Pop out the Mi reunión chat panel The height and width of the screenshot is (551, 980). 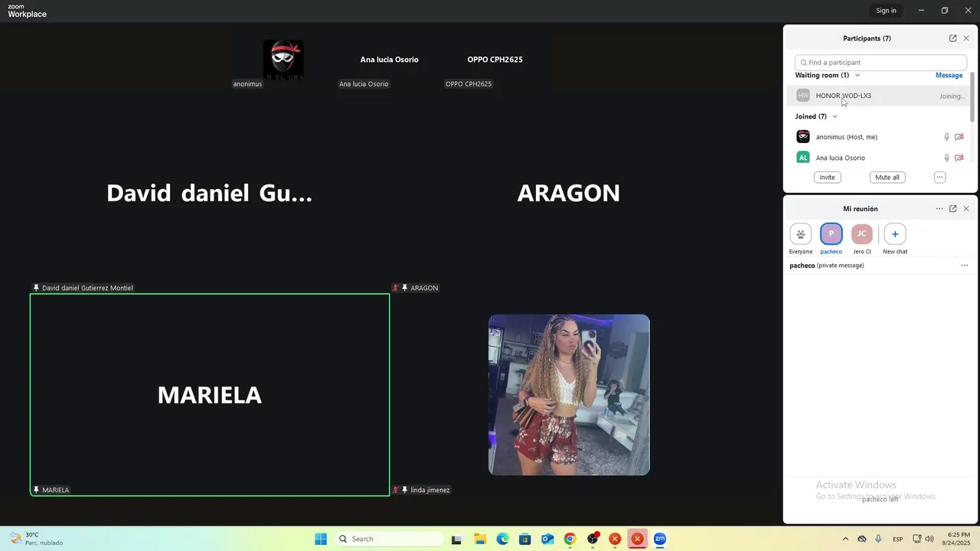pyautogui.click(x=952, y=209)
